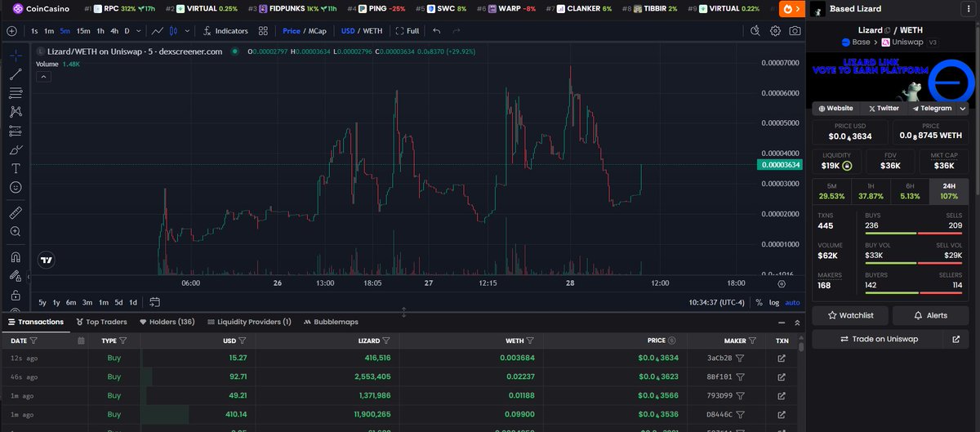Screen dimensions: 980x432
Task: Toggle stay in drawing mode
Action: pyautogui.click(x=16, y=275)
